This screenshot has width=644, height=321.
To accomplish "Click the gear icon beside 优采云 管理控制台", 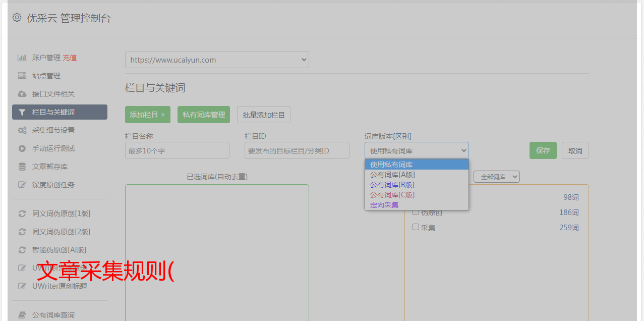I will pos(17,18).
